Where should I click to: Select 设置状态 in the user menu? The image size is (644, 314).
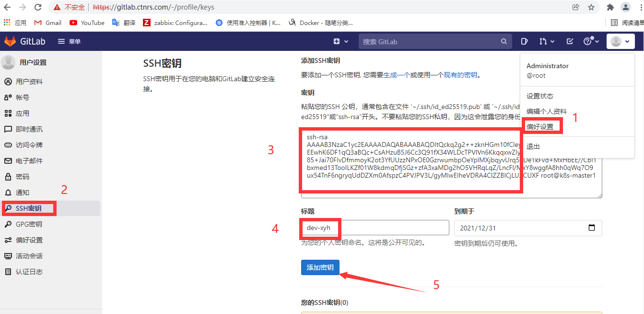click(x=540, y=96)
